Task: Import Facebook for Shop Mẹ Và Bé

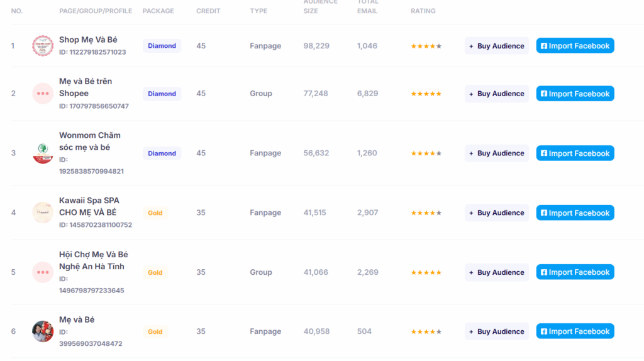Action: [575, 45]
